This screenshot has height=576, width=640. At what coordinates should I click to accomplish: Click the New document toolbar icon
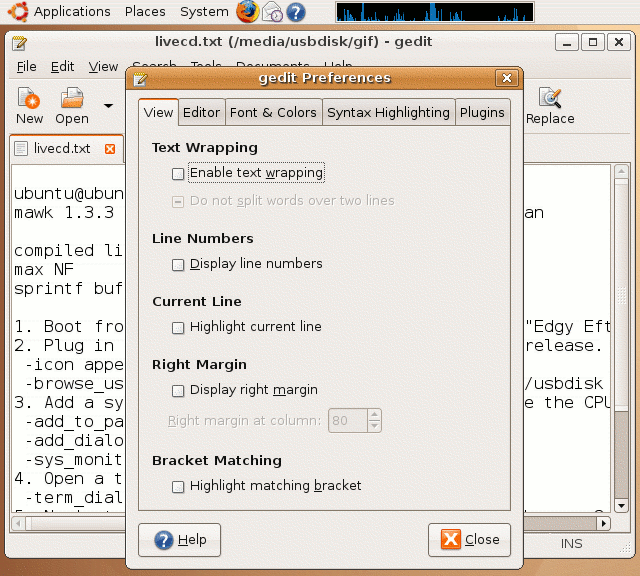[x=29, y=106]
